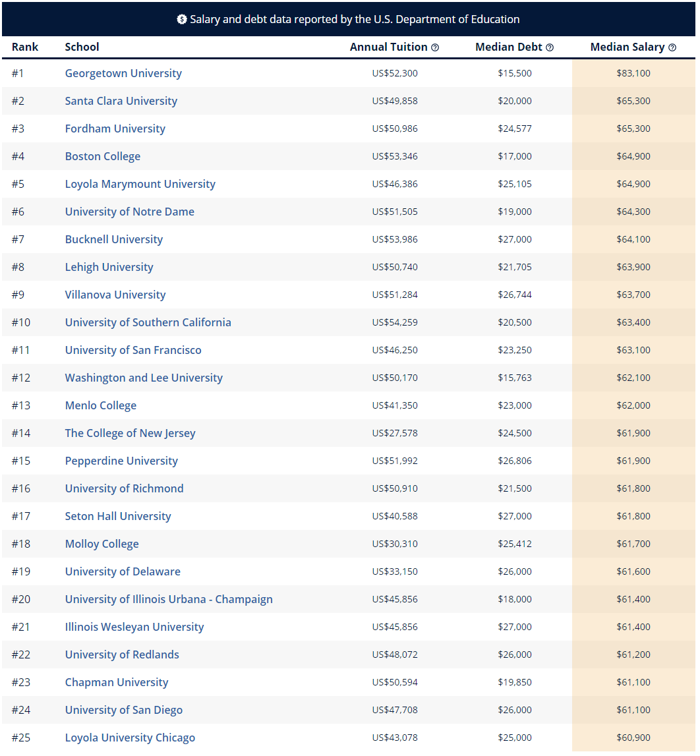
Task: Open University of Delaware link
Action: point(123,572)
